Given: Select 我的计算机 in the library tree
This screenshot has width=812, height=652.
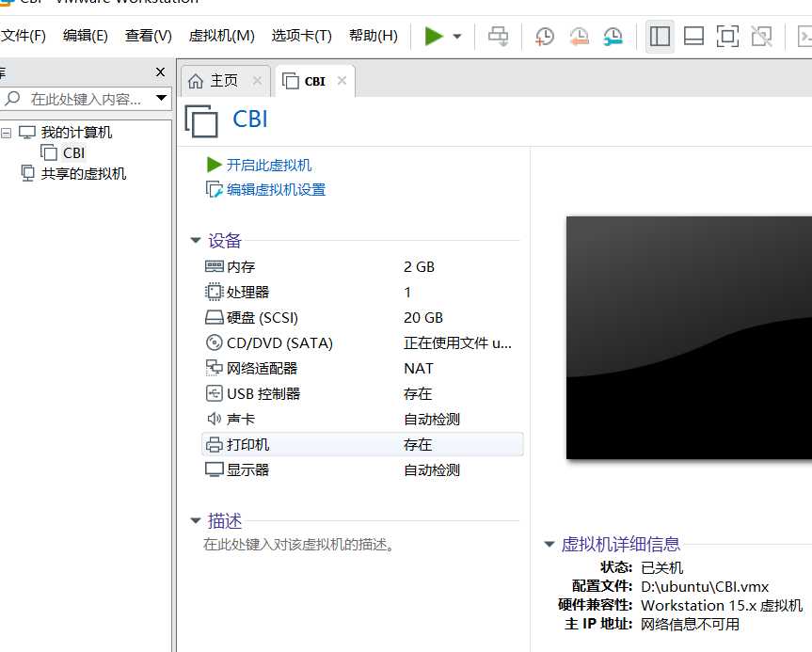Looking at the screenshot, I should tap(76, 133).
